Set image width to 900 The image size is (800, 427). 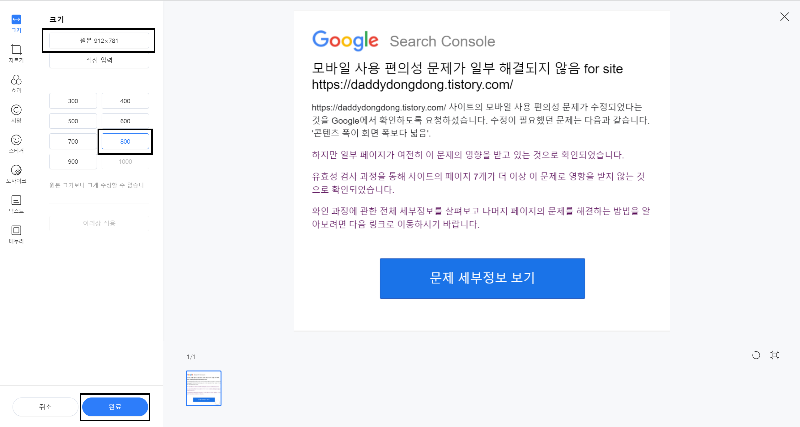[73, 162]
